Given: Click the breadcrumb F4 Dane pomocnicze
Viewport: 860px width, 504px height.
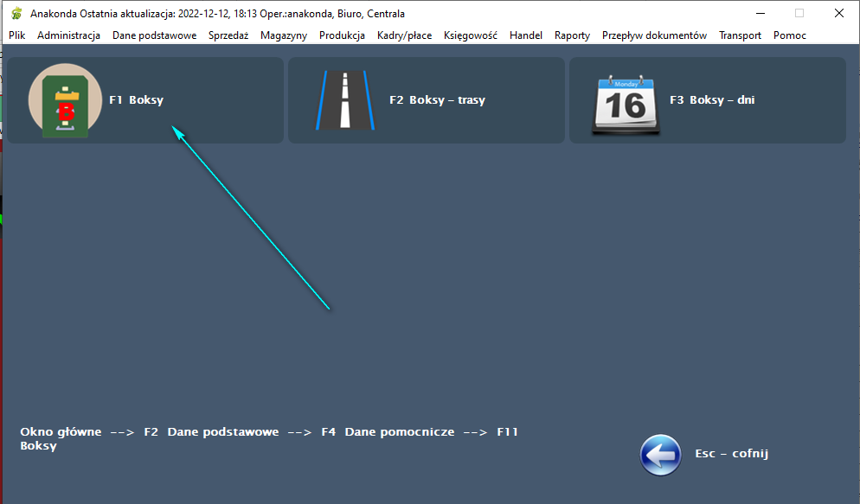Looking at the screenshot, I should [x=388, y=431].
